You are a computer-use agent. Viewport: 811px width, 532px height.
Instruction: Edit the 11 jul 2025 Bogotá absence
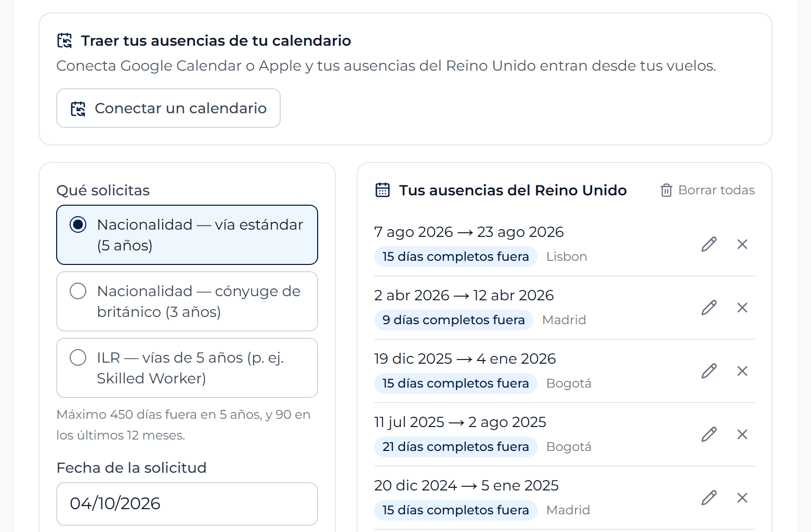709,434
